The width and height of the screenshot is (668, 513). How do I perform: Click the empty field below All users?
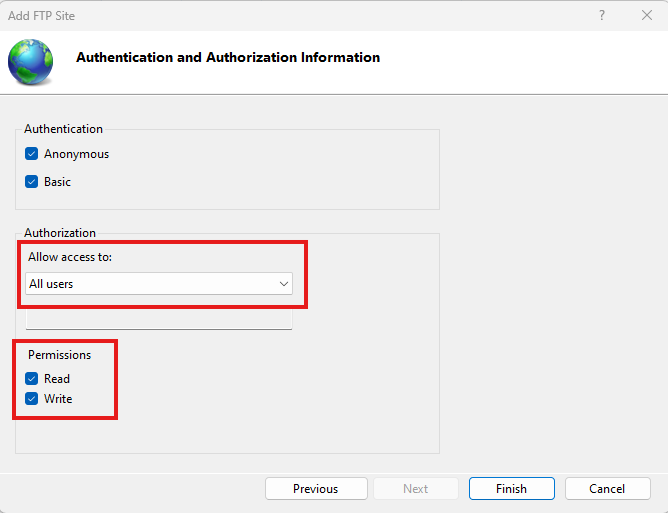pyautogui.click(x=159, y=319)
